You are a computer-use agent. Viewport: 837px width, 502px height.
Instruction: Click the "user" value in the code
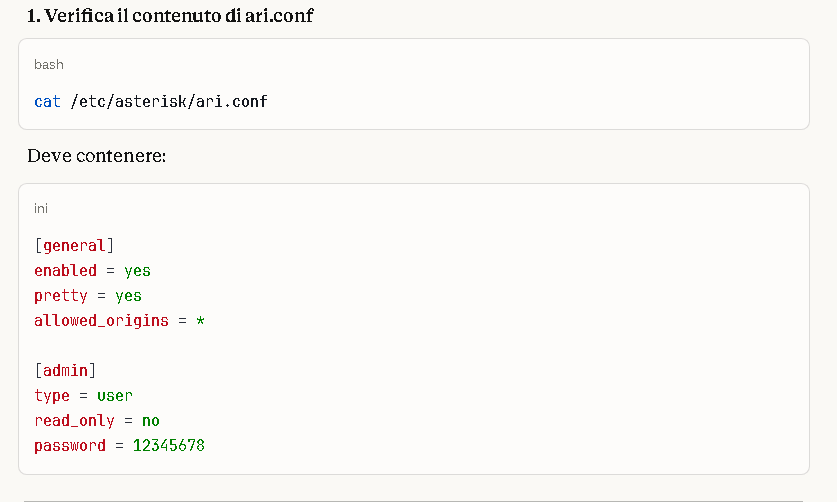[115, 395]
